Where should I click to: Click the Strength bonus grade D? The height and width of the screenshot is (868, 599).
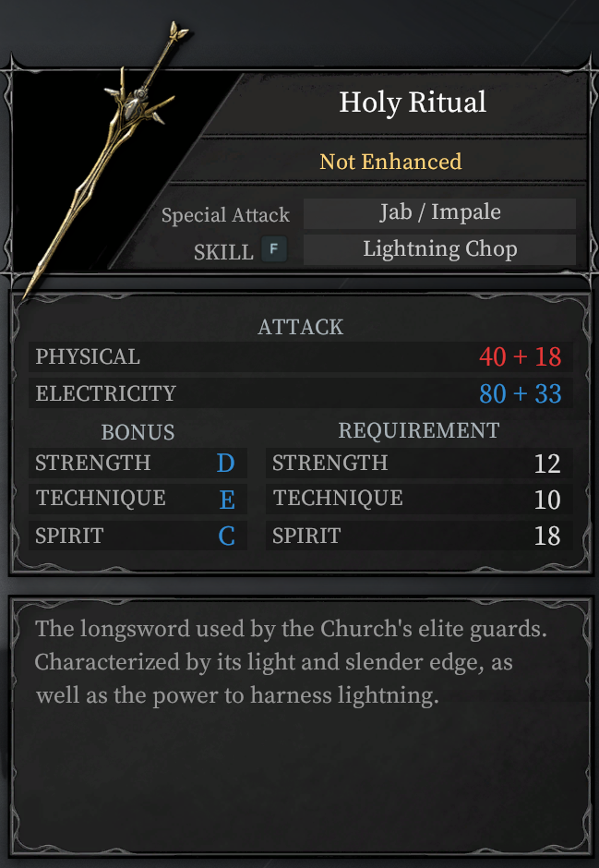225,464
